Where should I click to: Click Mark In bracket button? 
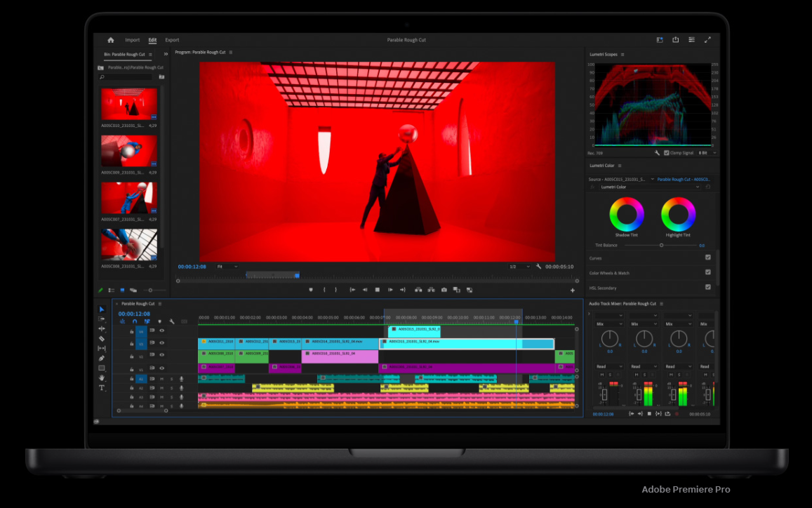325,290
